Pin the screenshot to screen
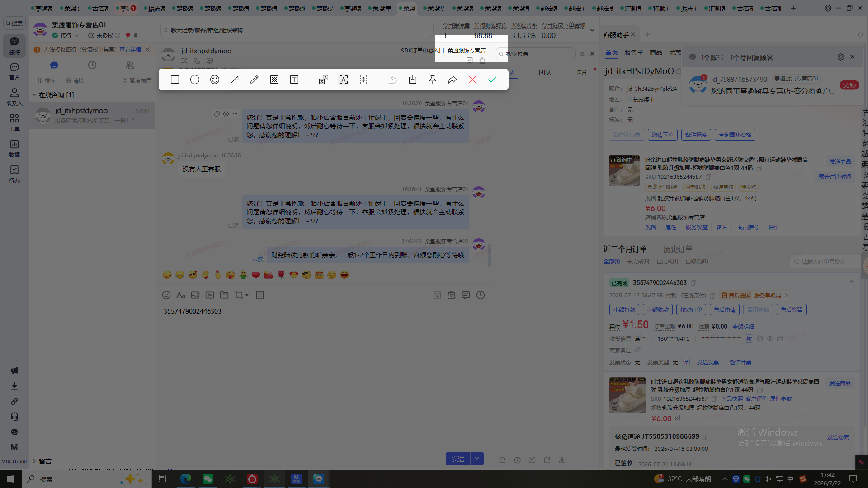 433,80
